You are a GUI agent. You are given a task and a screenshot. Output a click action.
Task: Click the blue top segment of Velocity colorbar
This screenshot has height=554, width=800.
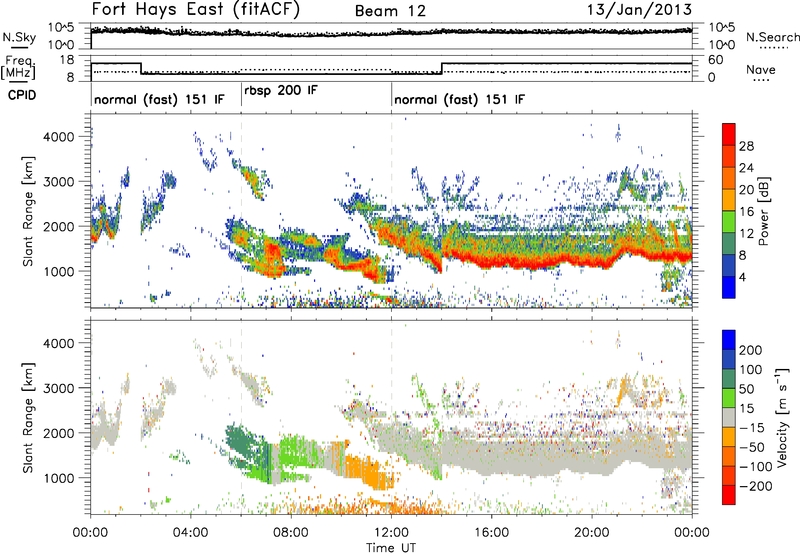(729, 340)
